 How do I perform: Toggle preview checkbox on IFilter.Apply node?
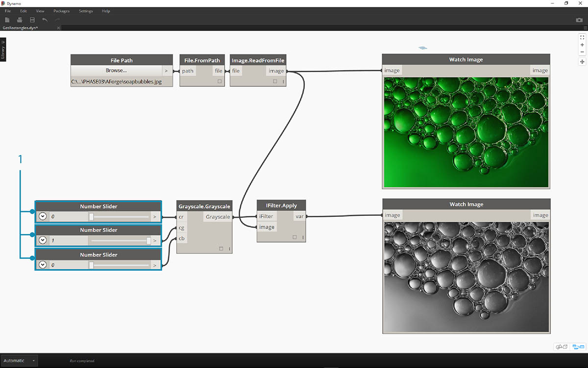click(x=294, y=237)
